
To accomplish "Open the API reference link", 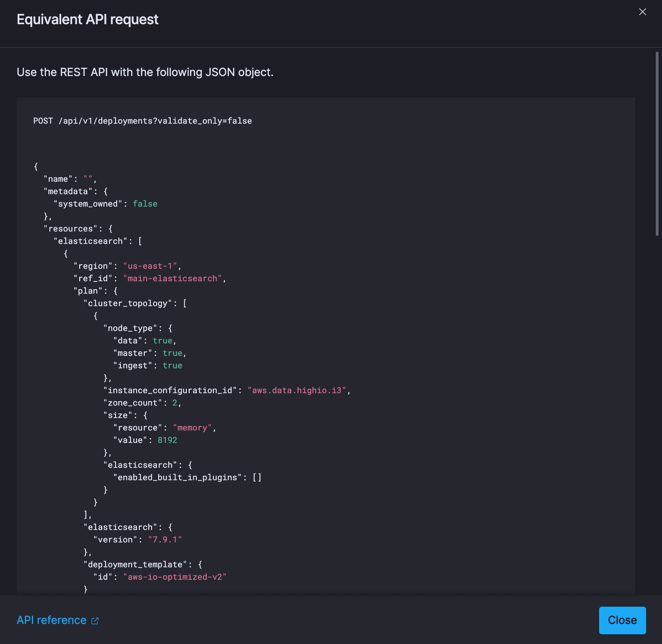I will [51, 620].
